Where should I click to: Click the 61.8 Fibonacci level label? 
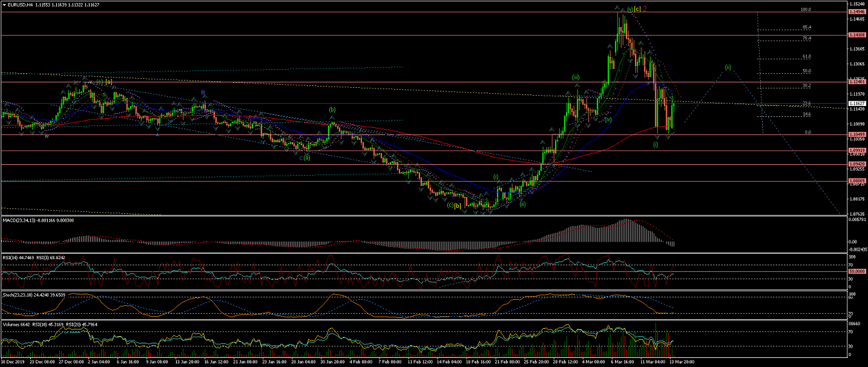point(807,56)
